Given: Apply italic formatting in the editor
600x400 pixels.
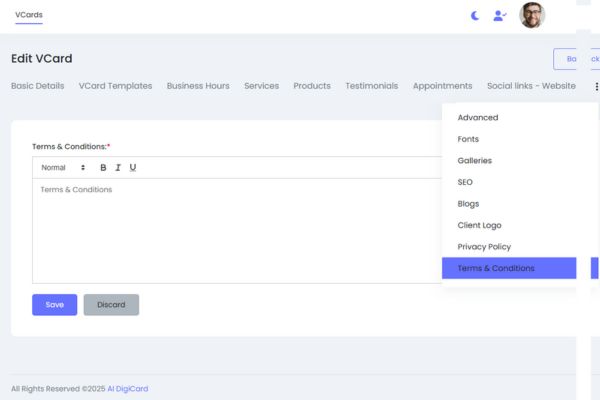Looking at the screenshot, I should click(118, 168).
